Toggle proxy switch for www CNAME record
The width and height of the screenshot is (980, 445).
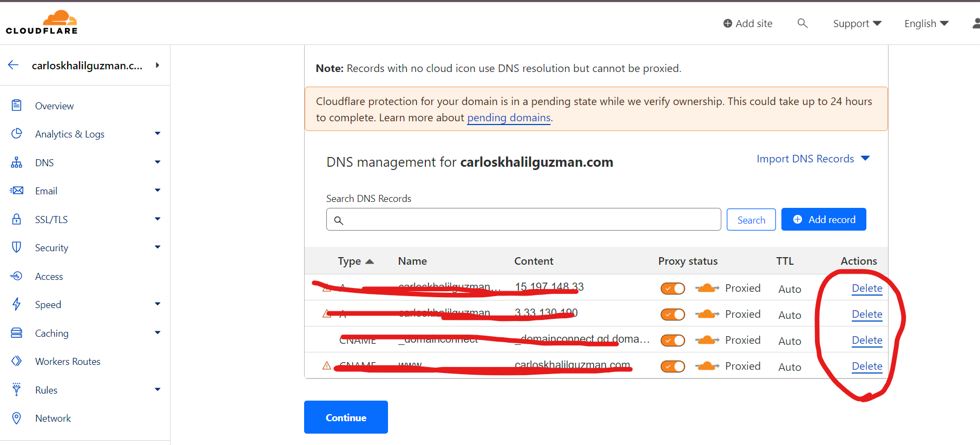pyautogui.click(x=673, y=367)
